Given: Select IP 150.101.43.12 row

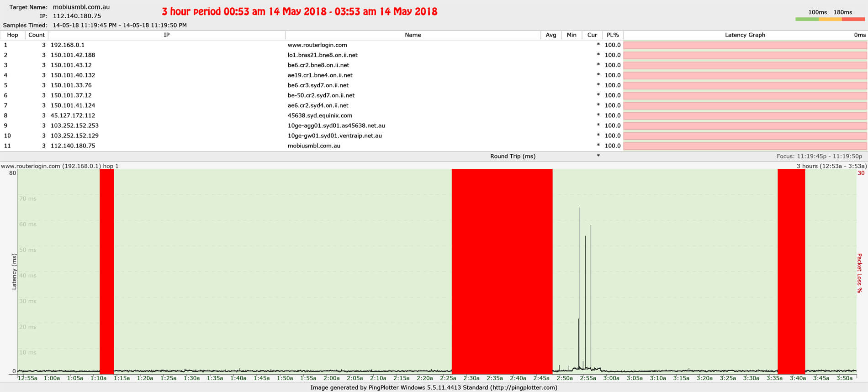Looking at the screenshot, I should click(71, 65).
